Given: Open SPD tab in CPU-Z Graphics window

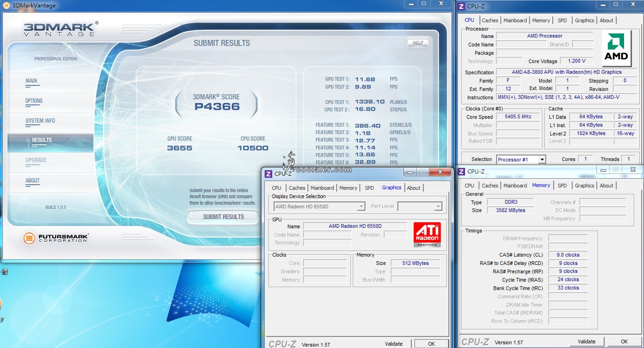Looking at the screenshot, I should coord(369,188).
